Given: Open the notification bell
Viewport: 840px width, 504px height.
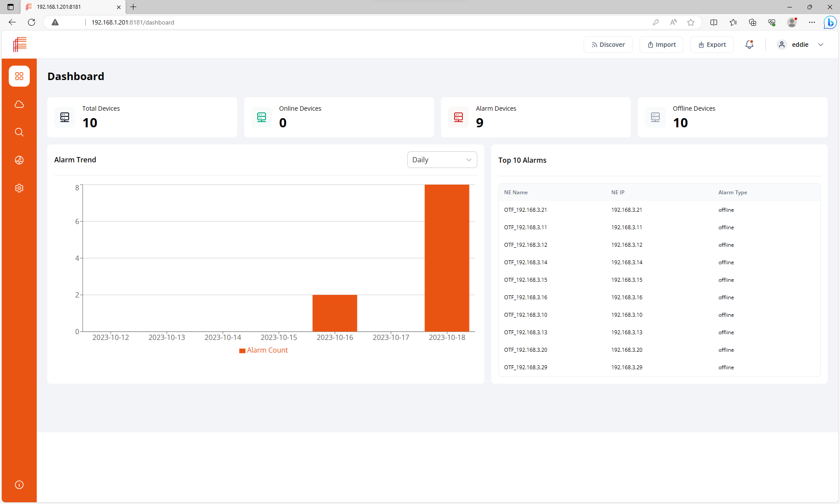Looking at the screenshot, I should tap(749, 45).
